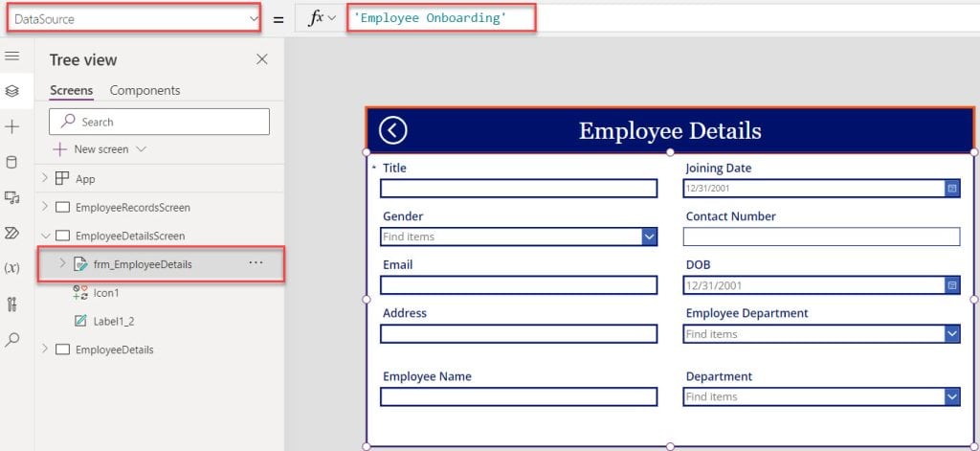The image size is (980, 451).
Task: Expand the fx formula chevron
Action: click(332, 19)
